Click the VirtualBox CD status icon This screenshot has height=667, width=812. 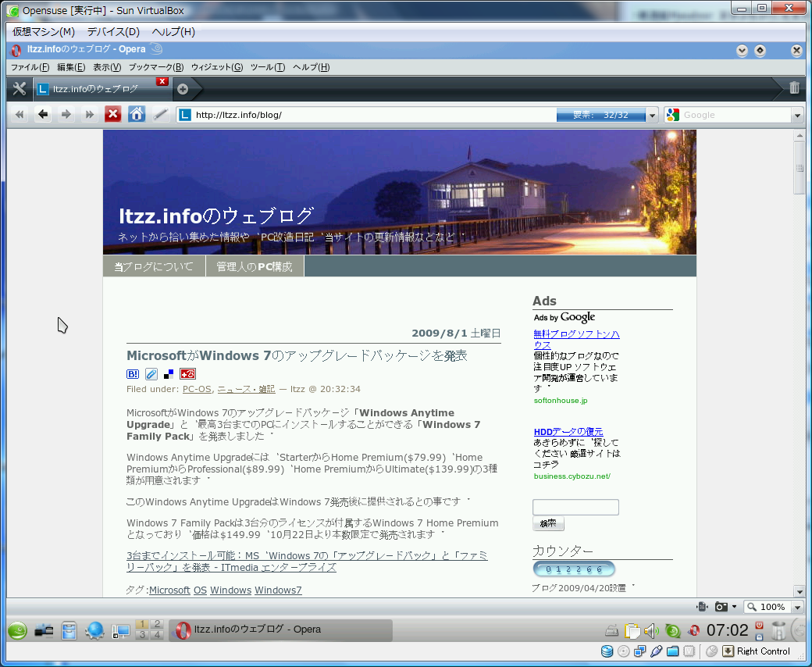(x=624, y=651)
